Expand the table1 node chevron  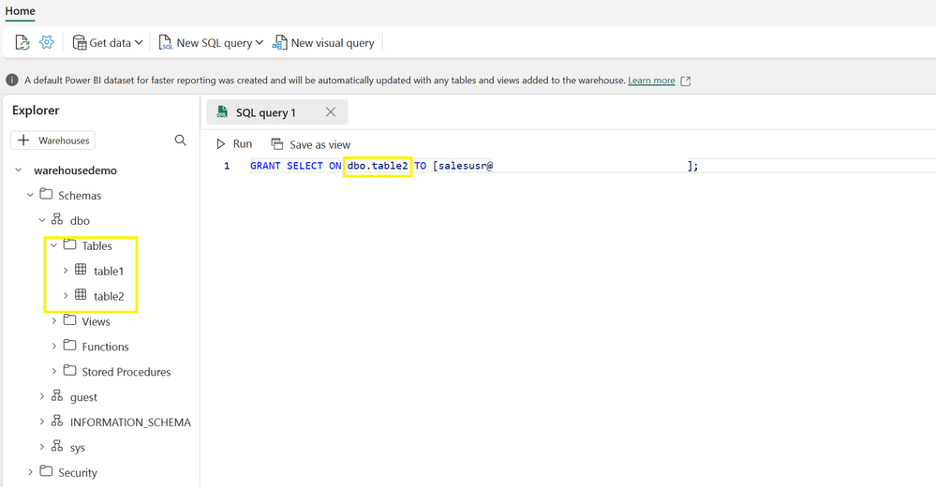(66, 271)
